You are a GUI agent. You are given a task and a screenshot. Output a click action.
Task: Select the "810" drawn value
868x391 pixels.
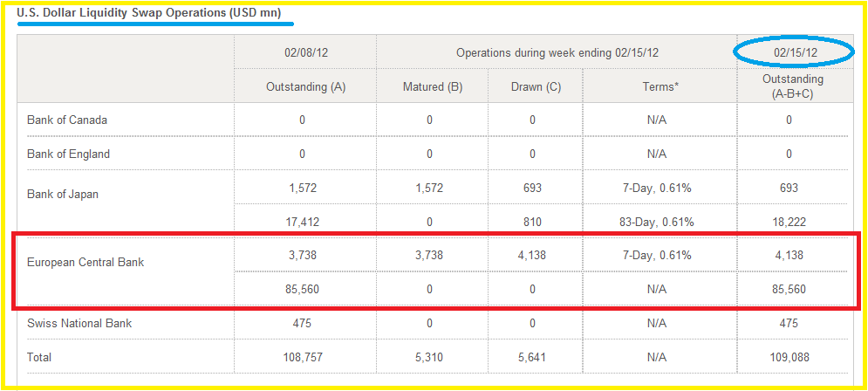[532, 222]
